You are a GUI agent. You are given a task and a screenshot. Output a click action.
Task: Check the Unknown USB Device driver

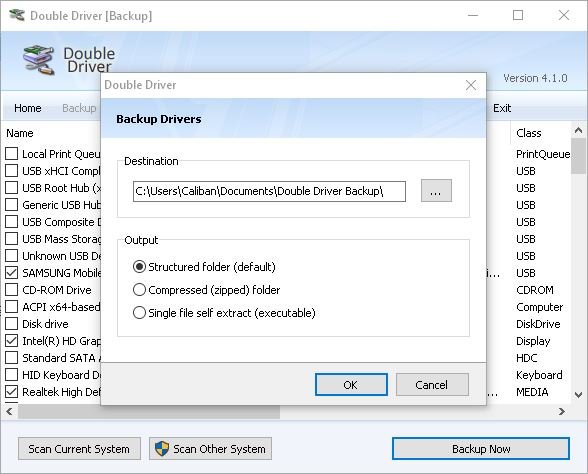(x=12, y=256)
